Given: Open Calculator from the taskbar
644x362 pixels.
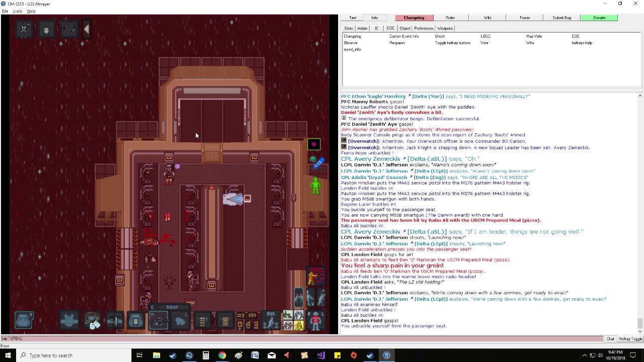Looking at the screenshot, I should pos(205,355).
